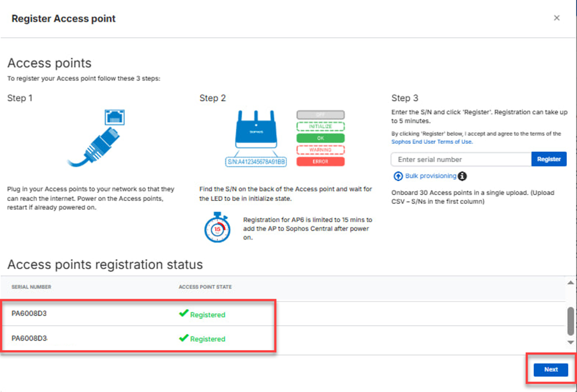This screenshot has height=392, width=577.
Task: Open the info icon beside Bulk provisioning
Action: [462, 176]
